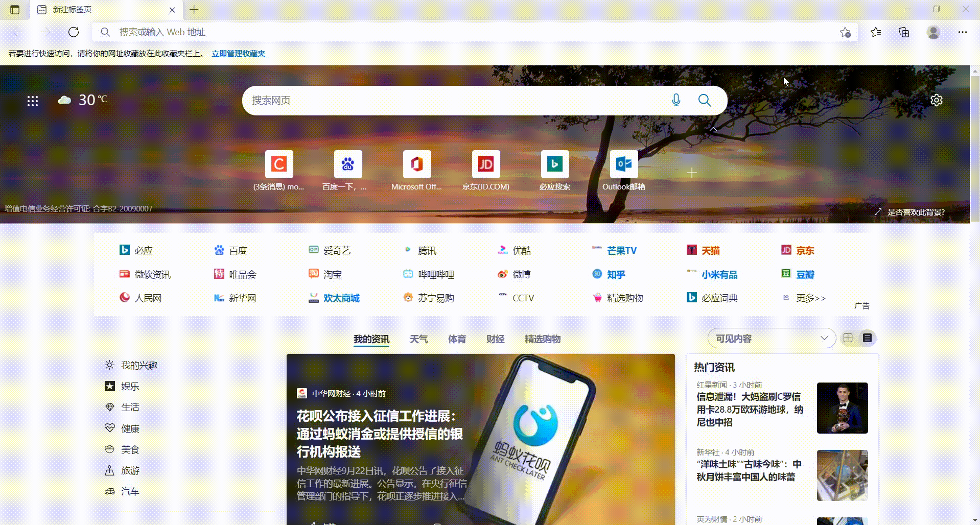The image size is (980, 525).
Task: Open the 健康 category
Action: [122, 429]
